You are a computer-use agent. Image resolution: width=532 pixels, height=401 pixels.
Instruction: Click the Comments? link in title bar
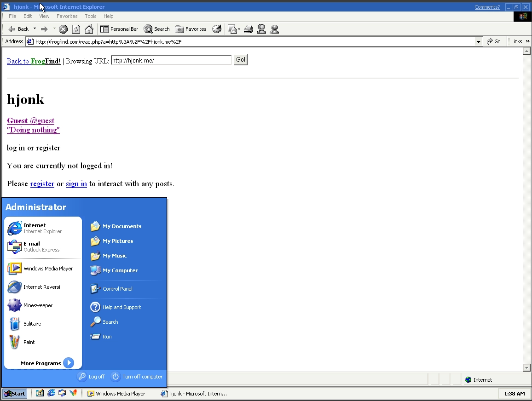pyautogui.click(x=487, y=7)
